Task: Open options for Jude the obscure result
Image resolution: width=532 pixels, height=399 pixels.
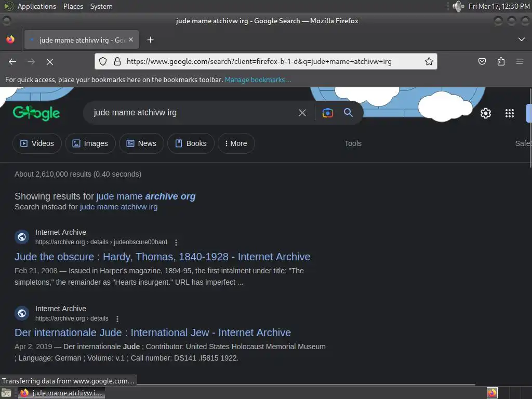Action: (176, 242)
